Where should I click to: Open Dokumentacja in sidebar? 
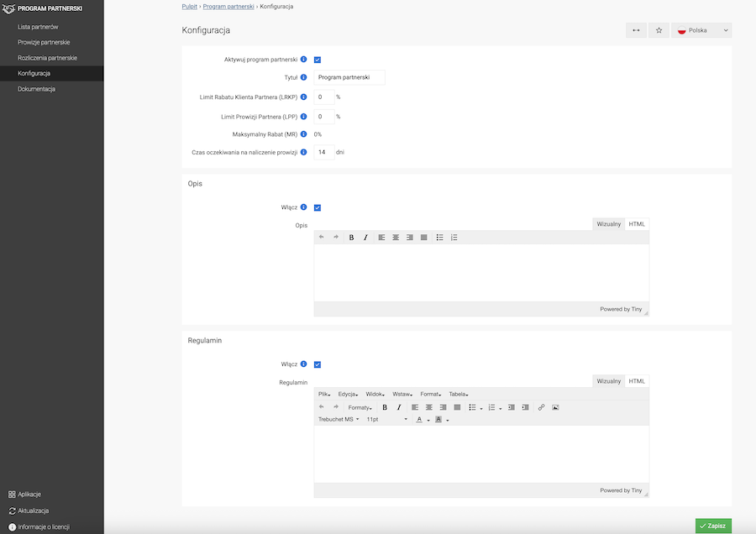click(x=37, y=89)
